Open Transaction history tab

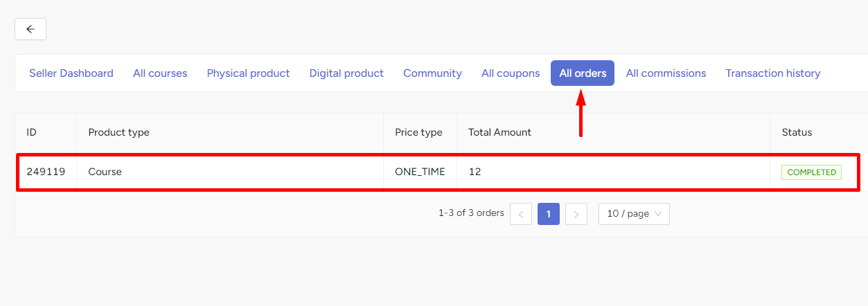(773, 73)
